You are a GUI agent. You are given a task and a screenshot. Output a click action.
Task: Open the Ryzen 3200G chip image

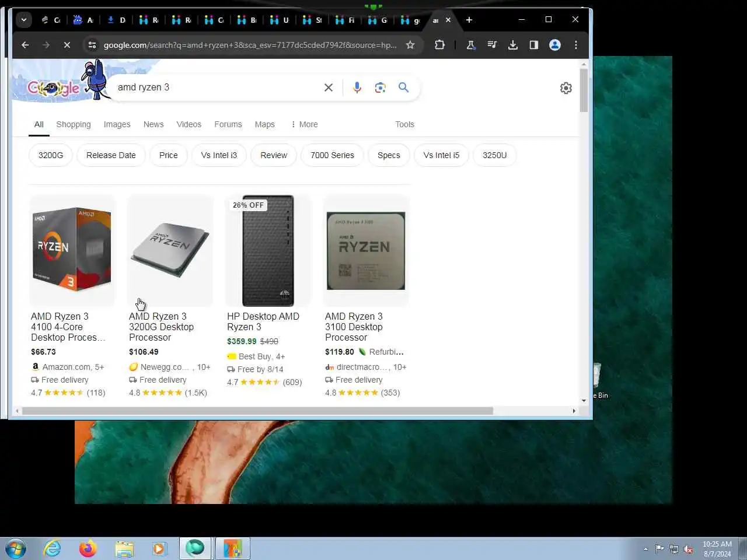click(x=170, y=250)
